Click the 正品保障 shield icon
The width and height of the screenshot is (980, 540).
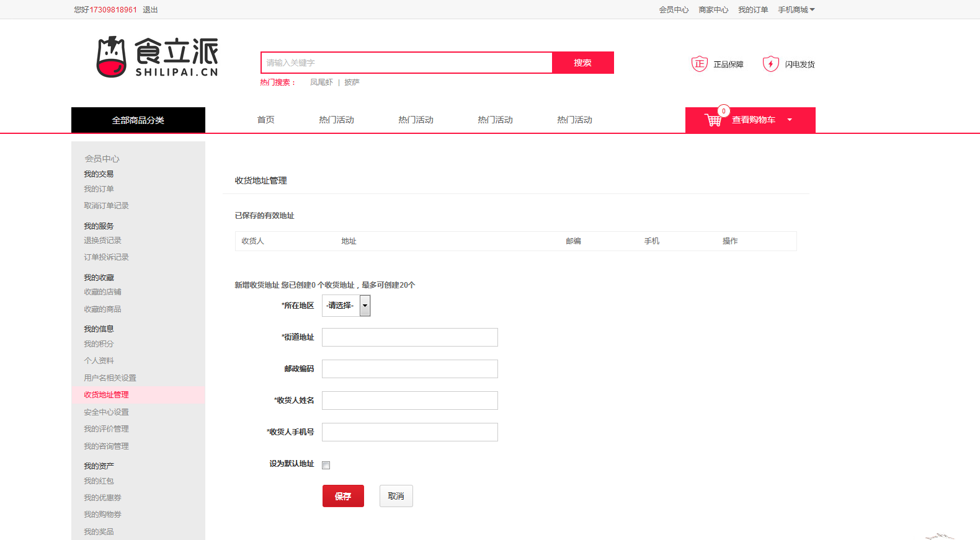click(x=700, y=64)
